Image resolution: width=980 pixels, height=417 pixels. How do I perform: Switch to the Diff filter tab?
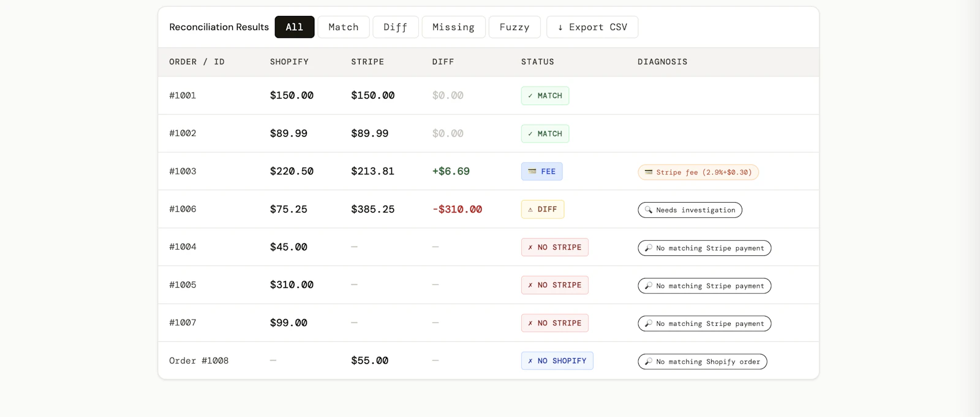point(396,27)
